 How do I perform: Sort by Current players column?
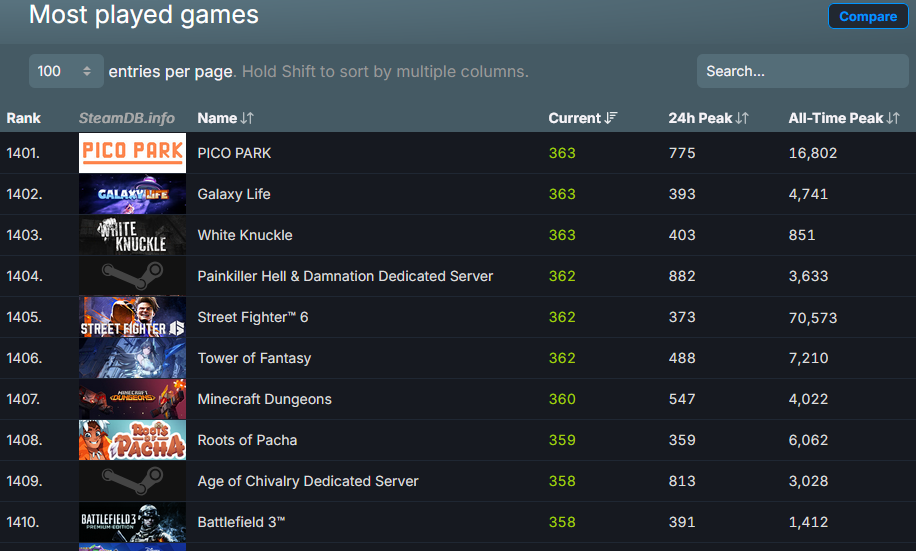click(582, 118)
